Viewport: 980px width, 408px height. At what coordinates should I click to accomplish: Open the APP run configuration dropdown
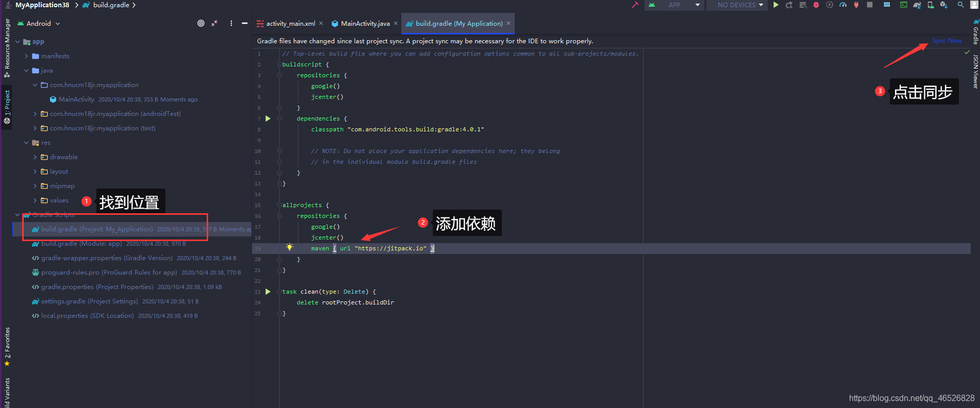(674, 5)
